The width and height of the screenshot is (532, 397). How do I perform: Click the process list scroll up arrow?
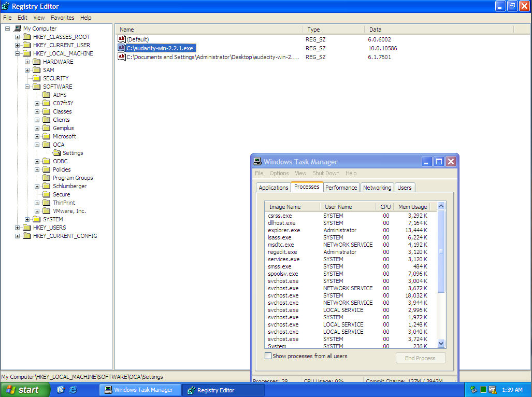pos(441,206)
